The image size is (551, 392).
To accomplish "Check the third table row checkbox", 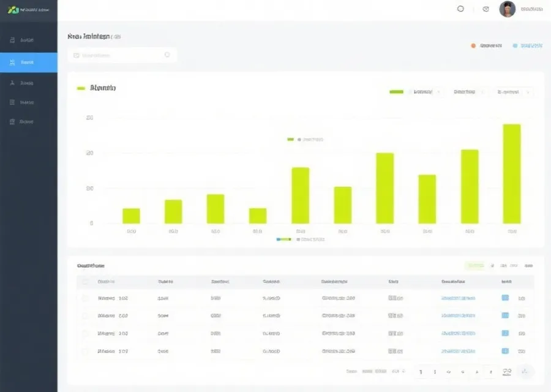I will click(85, 334).
